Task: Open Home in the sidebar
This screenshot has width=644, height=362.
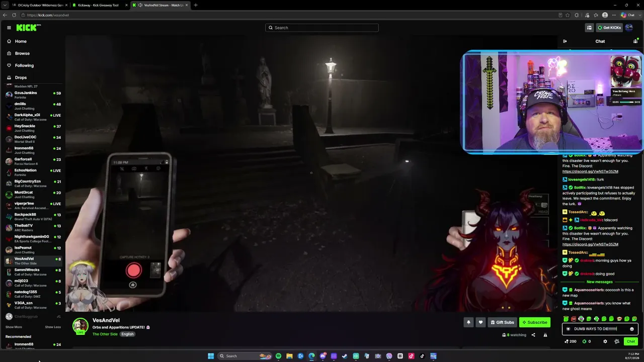Action: [21, 41]
